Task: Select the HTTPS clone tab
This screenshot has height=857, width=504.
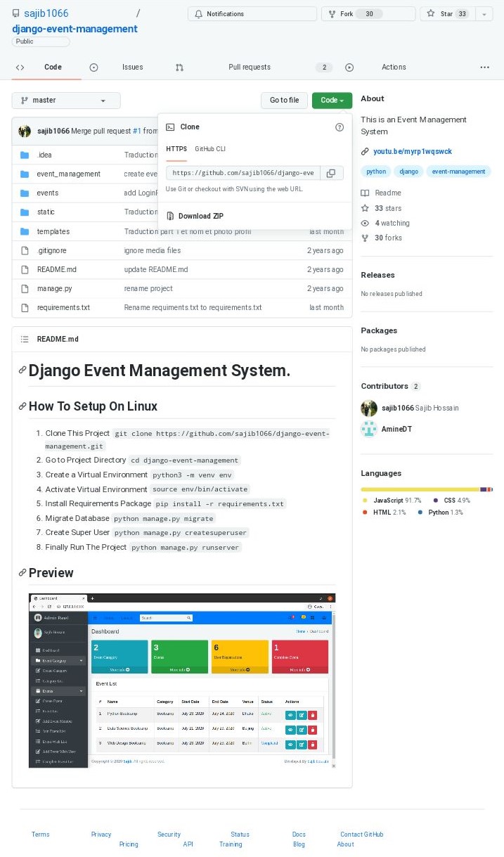Action: click(x=176, y=149)
